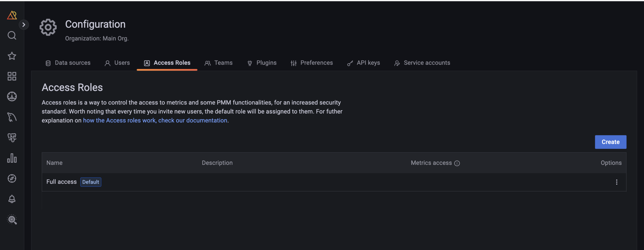The height and width of the screenshot is (250, 644).
Task: Open options menu for Full access role
Action: pyautogui.click(x=616, y=182)
